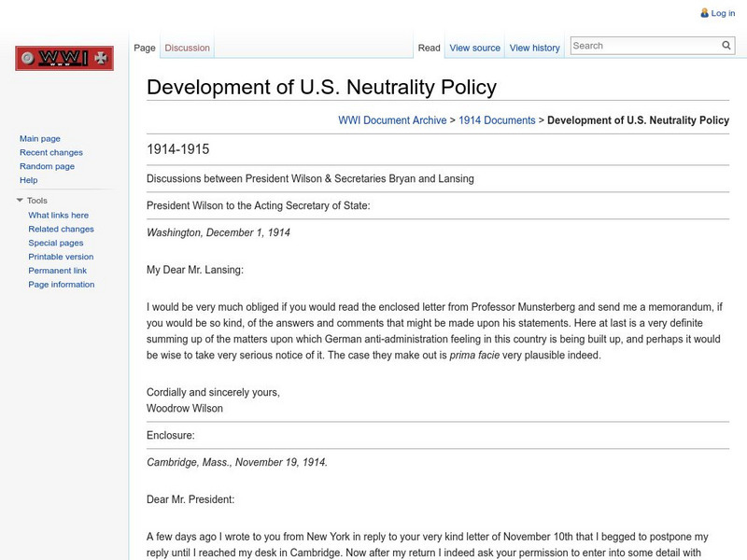Open the Related changes page
Image resolution: width=747 pixels, height=560 pixels.
point(60,229)
